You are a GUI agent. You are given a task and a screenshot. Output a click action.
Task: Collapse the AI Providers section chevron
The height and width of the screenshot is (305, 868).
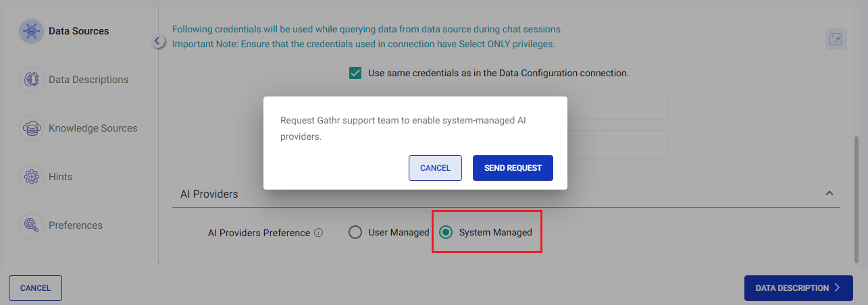coord(829,194)
